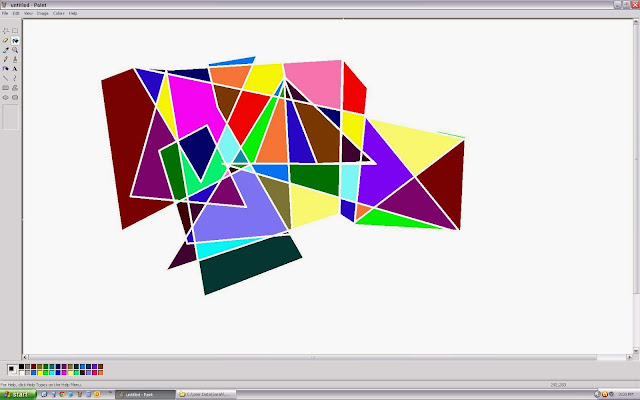
Task: Choose the periwinkle lavender swatch
Action: point(89,373)
